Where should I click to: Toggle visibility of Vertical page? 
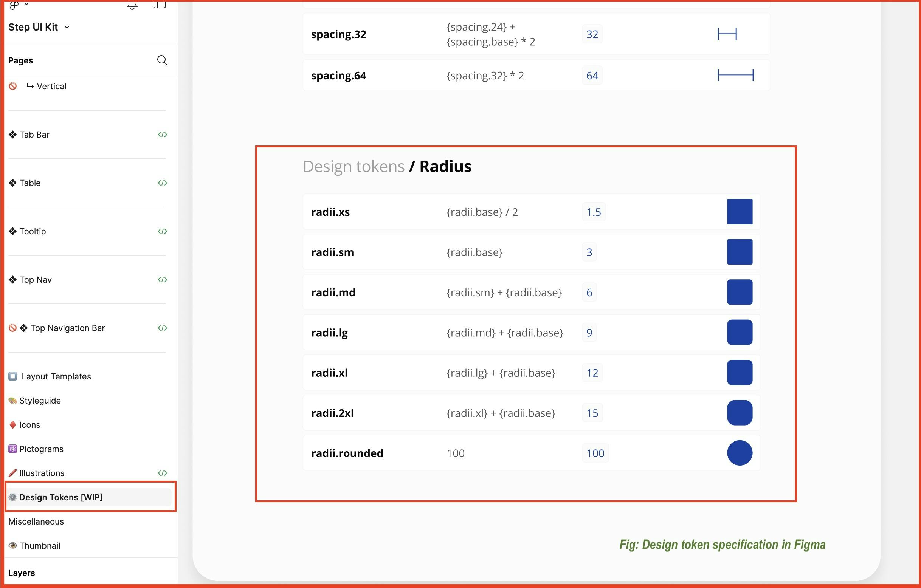point(13,86)
